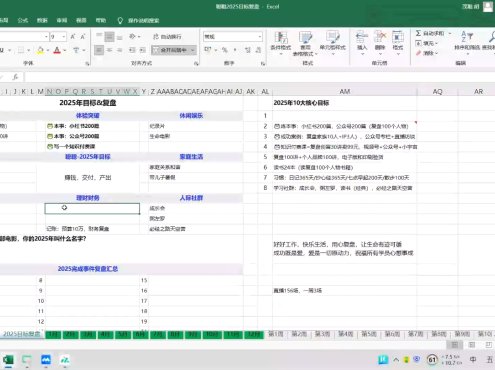Viewport: 495px width, 370px height.
Task: Select the 12月 green sheet tab
Action: 254,334
